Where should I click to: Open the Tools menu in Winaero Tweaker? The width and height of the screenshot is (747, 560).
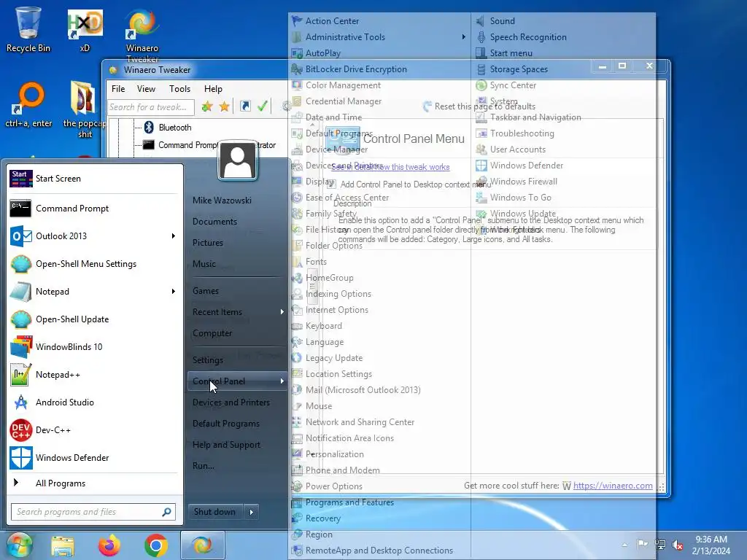click(179, 88)
